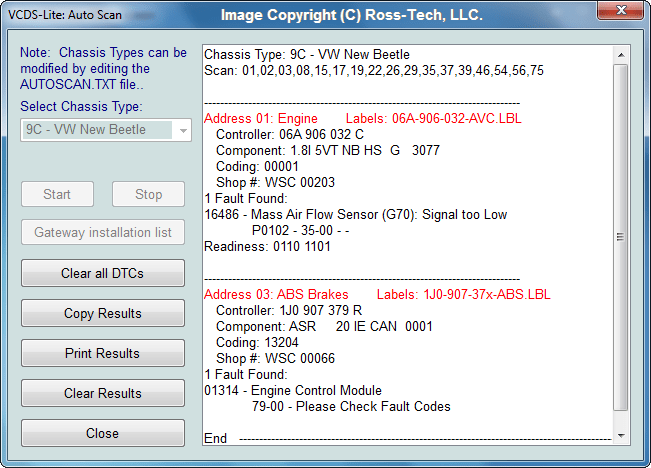
Task: Click '79-00 - Please Check Fault Codes' line
Action: (x=351, y=407)
